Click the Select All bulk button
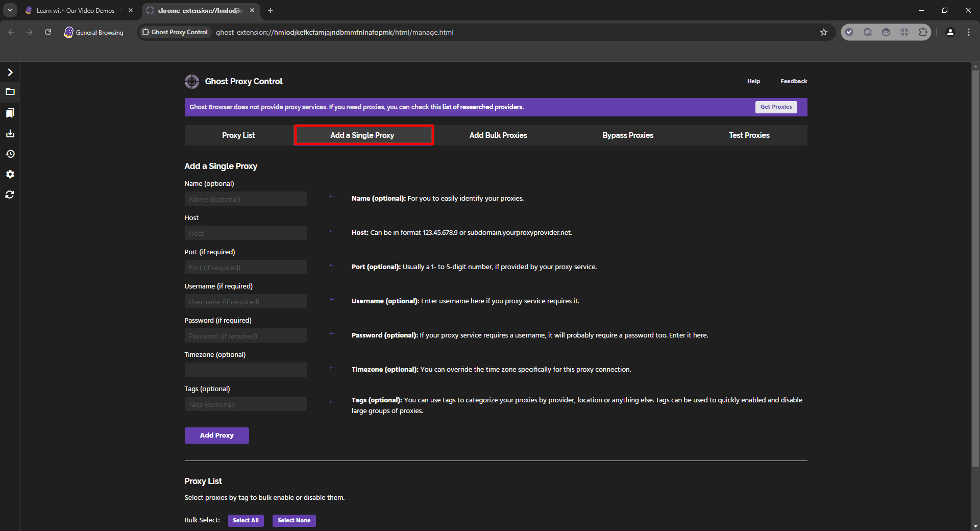 coord(246,520)
